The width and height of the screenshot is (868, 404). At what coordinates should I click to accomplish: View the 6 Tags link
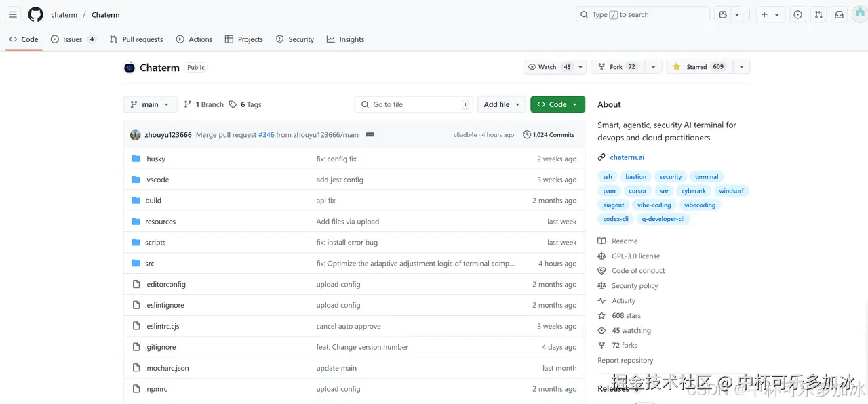245,104
